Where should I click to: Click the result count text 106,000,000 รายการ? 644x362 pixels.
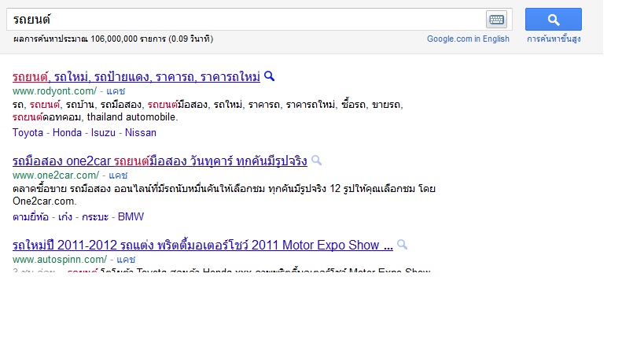pyautogui.click(x=128, y=39)
